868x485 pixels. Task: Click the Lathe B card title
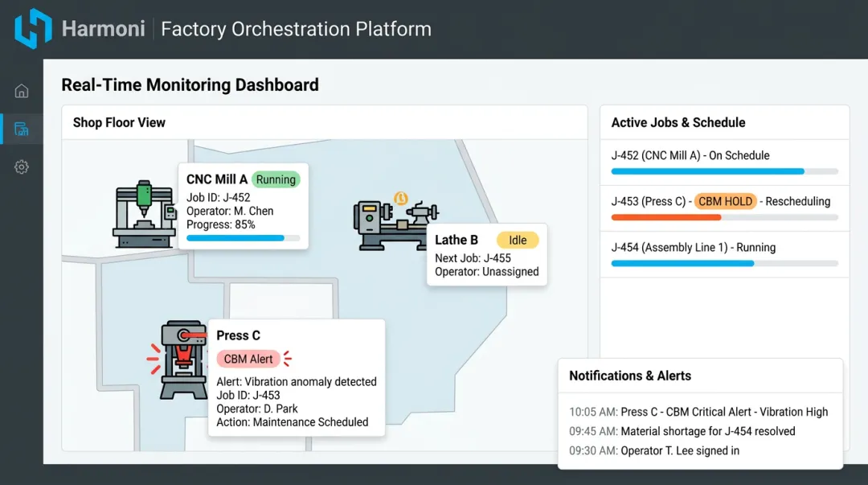pos(457,240)
